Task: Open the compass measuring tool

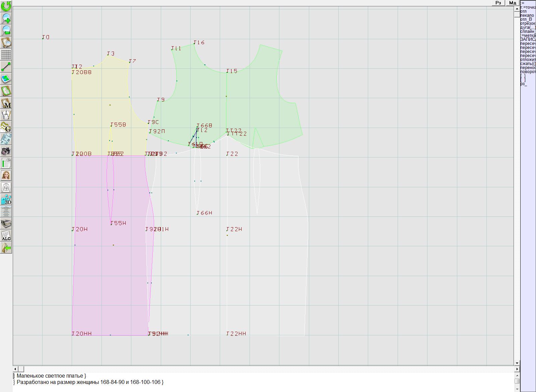Action: [x=6, y=115]
